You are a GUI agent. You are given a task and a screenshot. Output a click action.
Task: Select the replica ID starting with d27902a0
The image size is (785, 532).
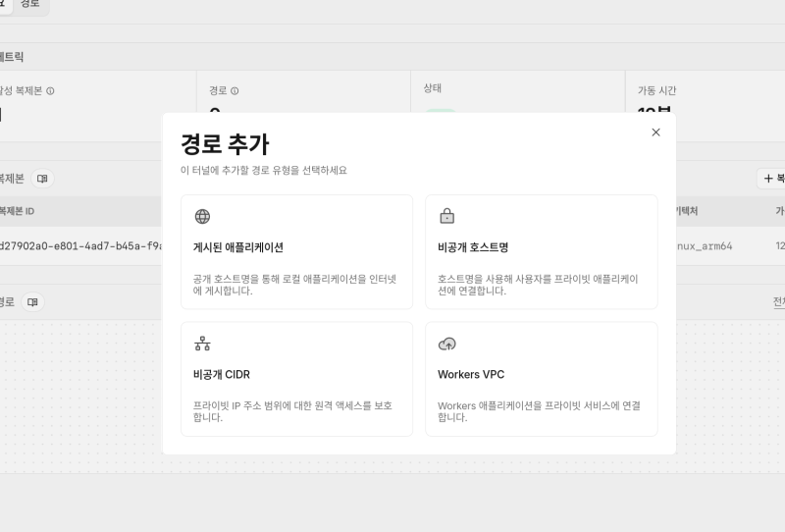(x=78, y=245)
